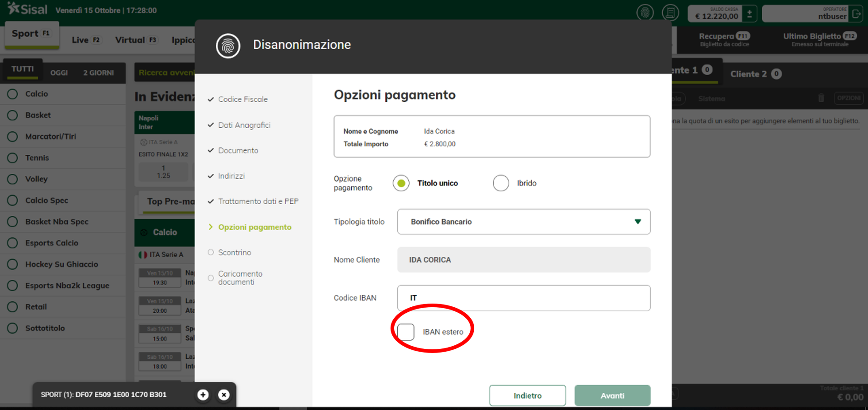Viewport: 868px width, 410px height.
Task: Click the Calcio header in Top Pre-match
Action: tap(165, 232)
